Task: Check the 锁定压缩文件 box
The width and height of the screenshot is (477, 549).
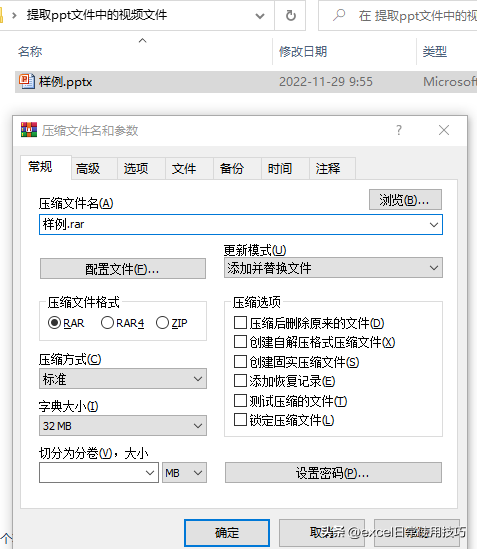Action: [240, 419]
